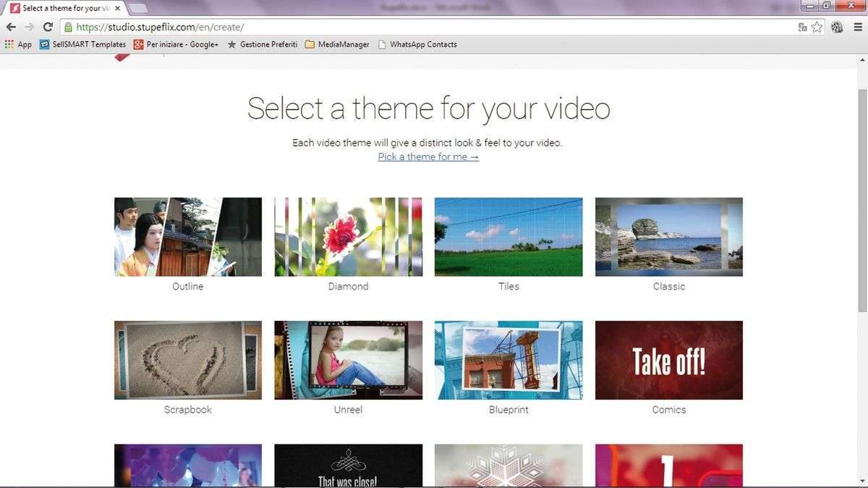
Task: Open a new tab with the blank tab button
Action: pos(137,9)
